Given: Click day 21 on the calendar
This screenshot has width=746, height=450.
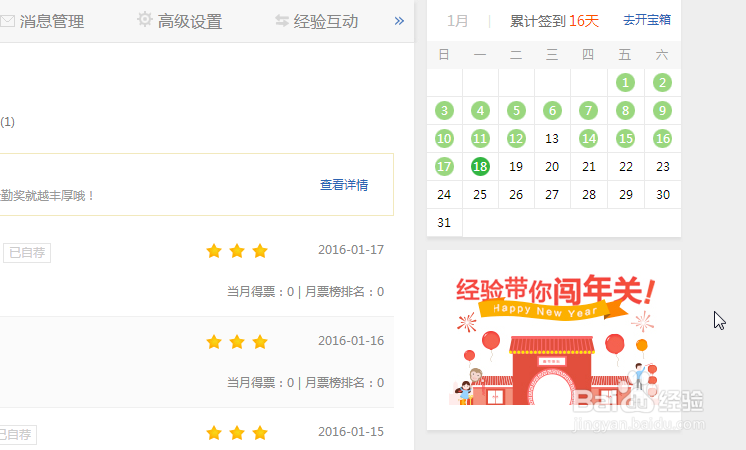Looking at the screenshot, I should [x=589, y=166].
